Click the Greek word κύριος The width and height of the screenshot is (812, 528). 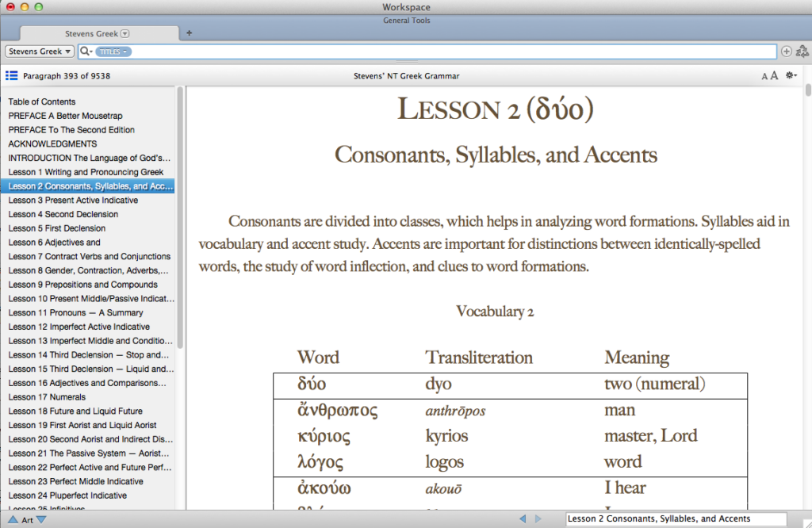click(324, 436)
